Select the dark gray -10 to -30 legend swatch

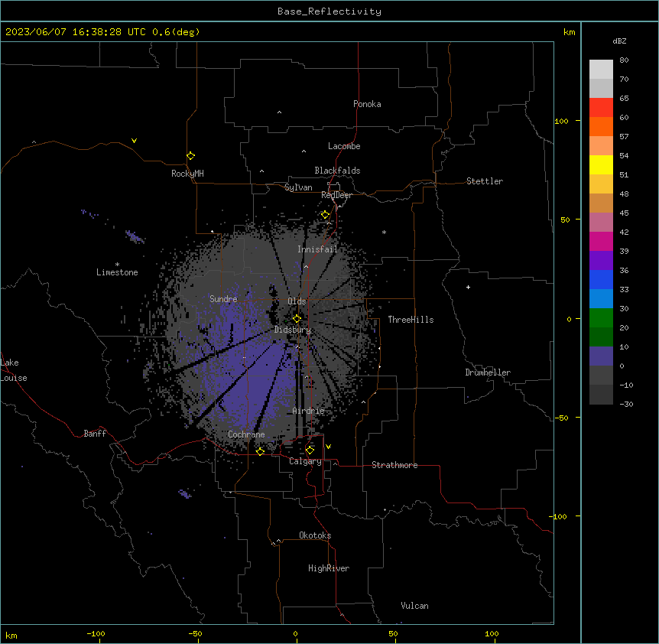(x=601, y=395)
